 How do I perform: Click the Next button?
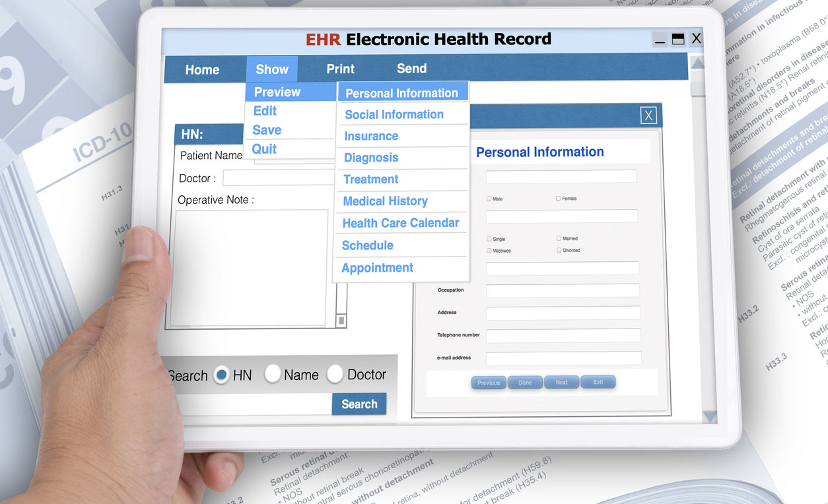click(x=561, y=382)
